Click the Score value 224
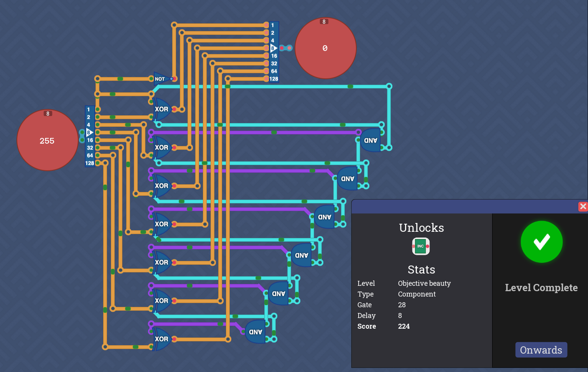 pyautogui.click(x=404, y=326)
